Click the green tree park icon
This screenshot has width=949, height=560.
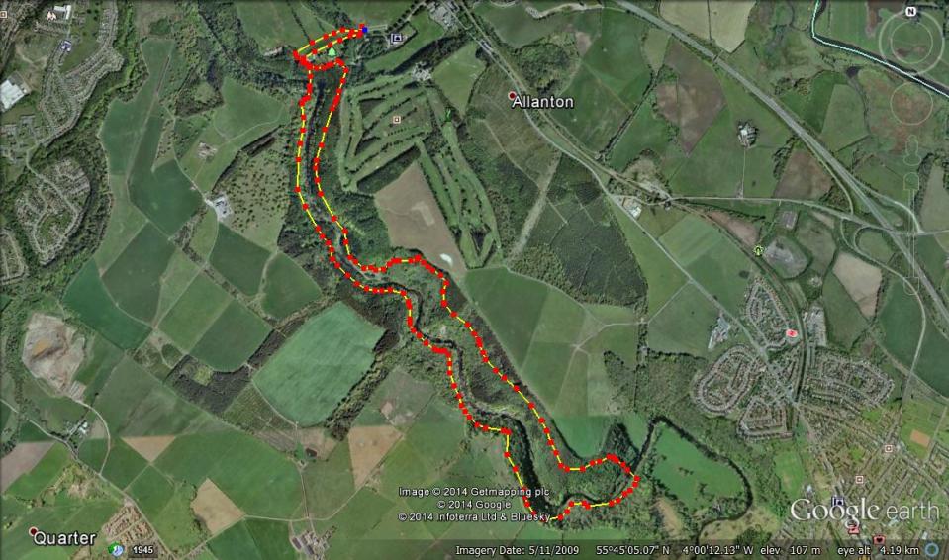[332, 52]
